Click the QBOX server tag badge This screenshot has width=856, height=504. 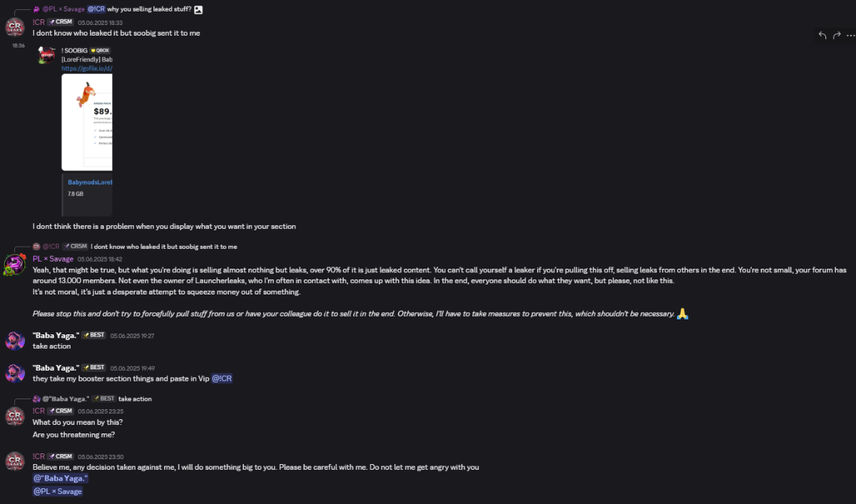(99, 51)
